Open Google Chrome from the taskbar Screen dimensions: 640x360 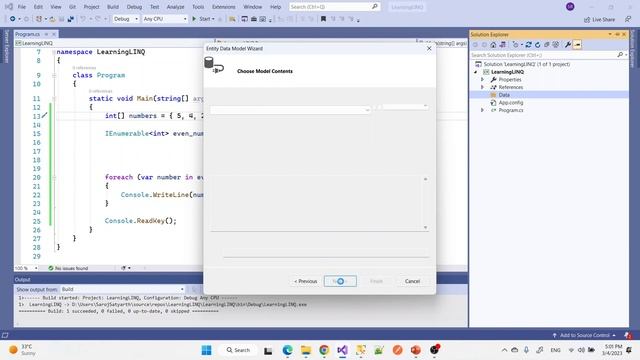[324, 350]
